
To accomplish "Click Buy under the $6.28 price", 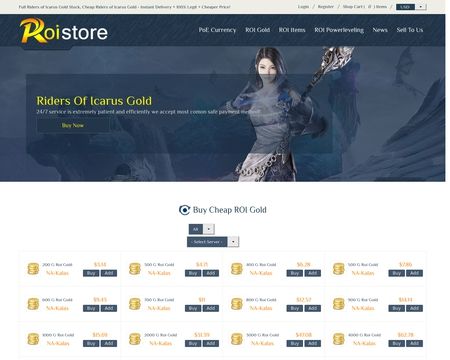I will click(295, 273).
